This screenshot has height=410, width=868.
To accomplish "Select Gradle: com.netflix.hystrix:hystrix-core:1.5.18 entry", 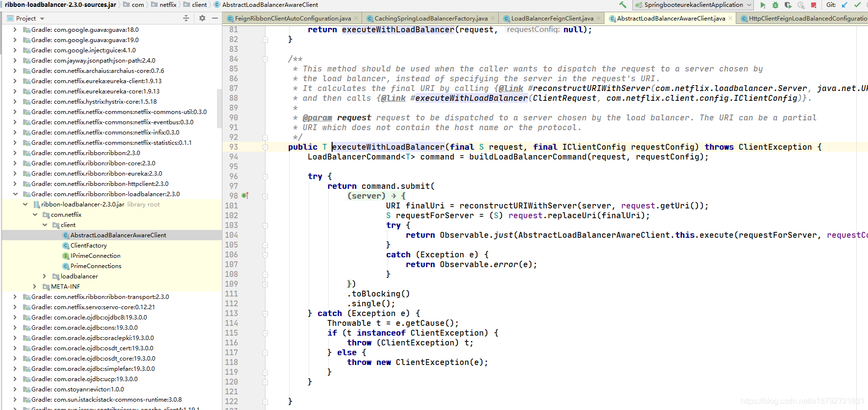I will click(x=94, y=102).
